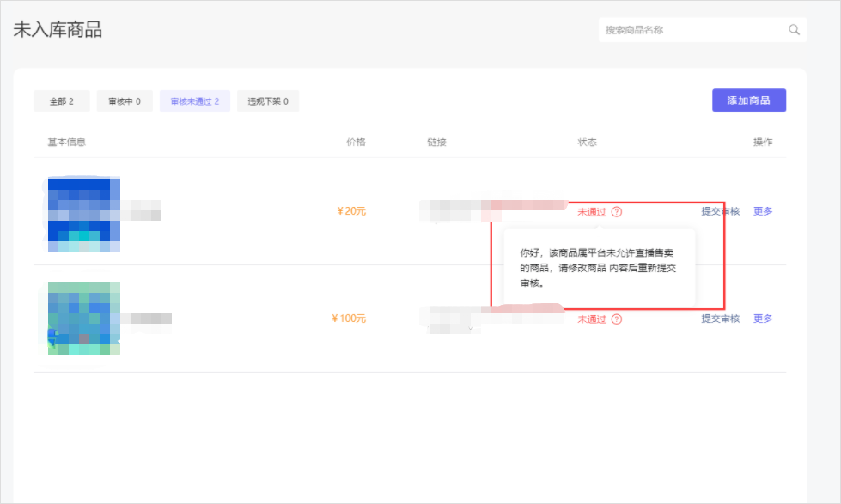Focus the 搜索商品名称 search field
This screenshot has height=504, width=841.
[x=692, y=30]
